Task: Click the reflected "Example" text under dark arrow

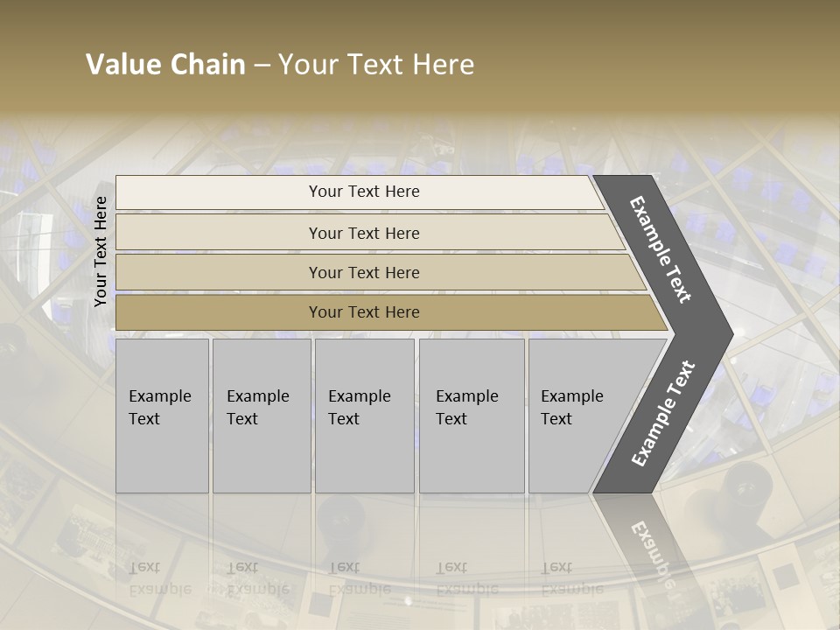Action: (651, 549)
